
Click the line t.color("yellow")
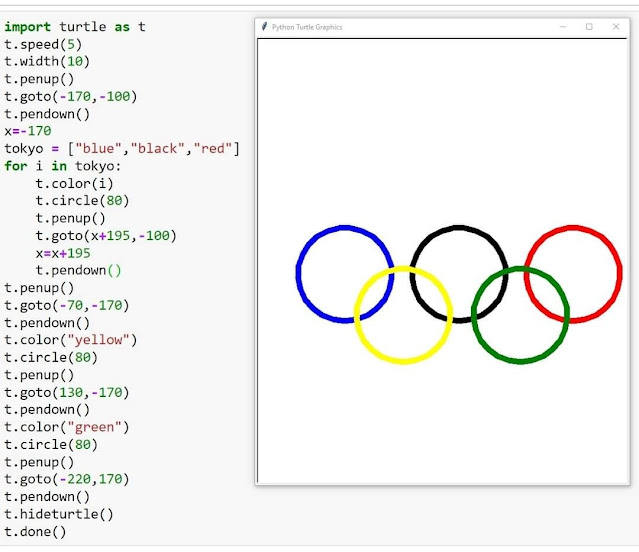(x=71, y=340)
